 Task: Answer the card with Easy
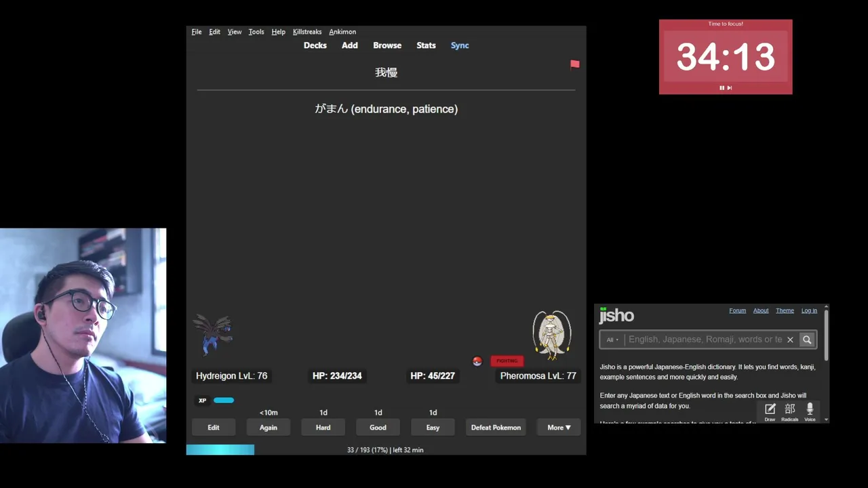point(433,428)
